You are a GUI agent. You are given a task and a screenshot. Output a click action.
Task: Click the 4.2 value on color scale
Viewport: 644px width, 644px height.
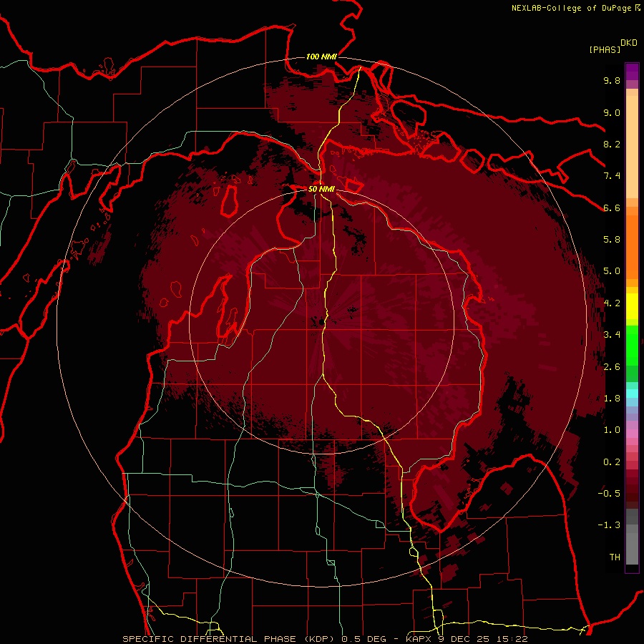click(612, 303)
